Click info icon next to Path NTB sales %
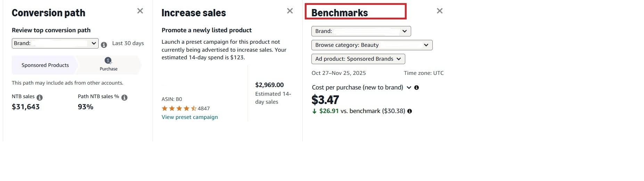644x181 pixels. tap(124, 97)
